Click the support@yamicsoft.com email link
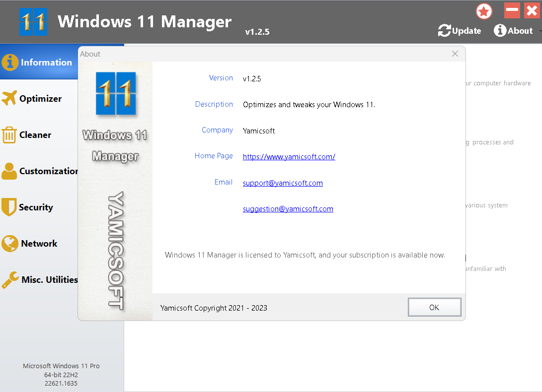 tap(283, 183)
